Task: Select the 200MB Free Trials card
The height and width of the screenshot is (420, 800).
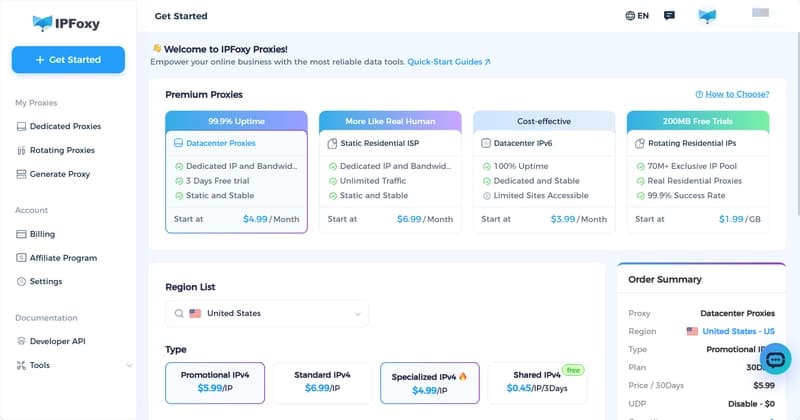Action: click(x=698, y=172)
